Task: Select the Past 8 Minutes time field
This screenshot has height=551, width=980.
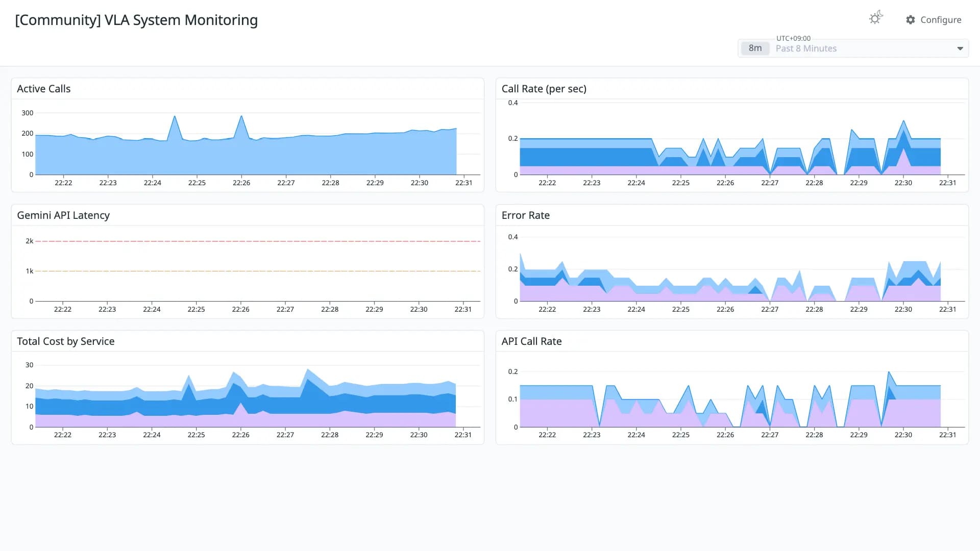Action: tap(853, 48)
